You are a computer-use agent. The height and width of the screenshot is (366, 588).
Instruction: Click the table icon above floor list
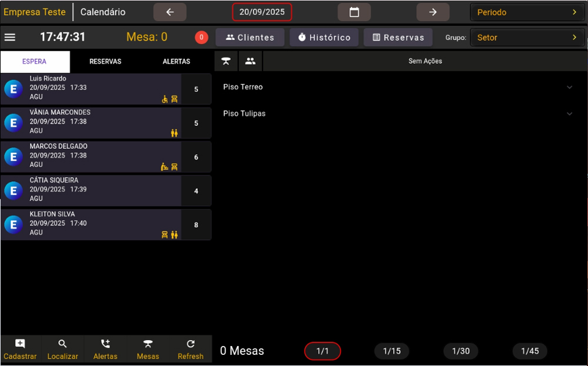pyautogui.click(x=226, y=61)
